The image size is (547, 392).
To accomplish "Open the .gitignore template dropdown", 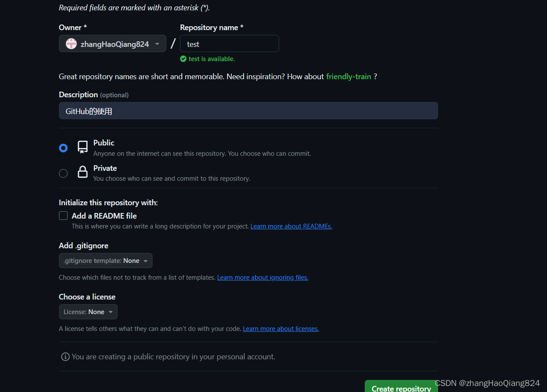I will click(106, 261).
